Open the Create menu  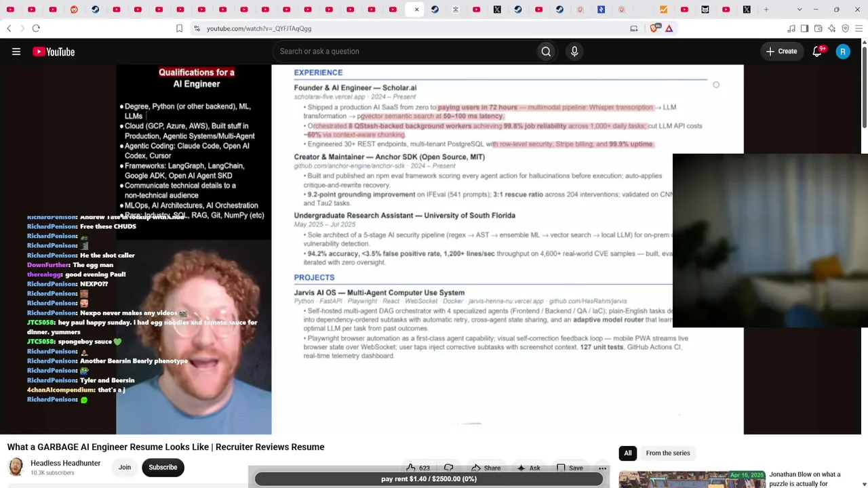(x=782, y=52)
